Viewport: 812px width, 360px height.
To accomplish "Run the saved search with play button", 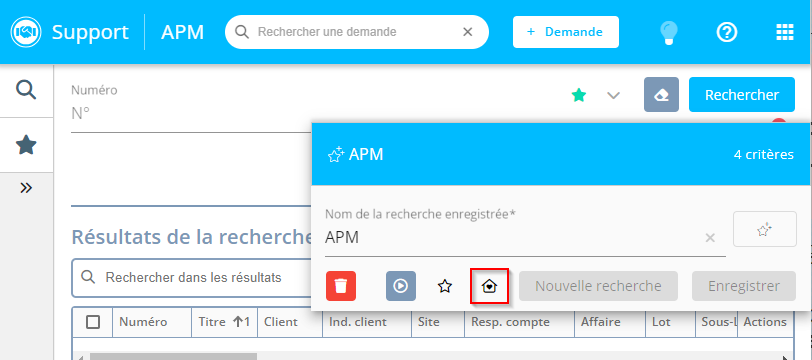I will point(401,286).
